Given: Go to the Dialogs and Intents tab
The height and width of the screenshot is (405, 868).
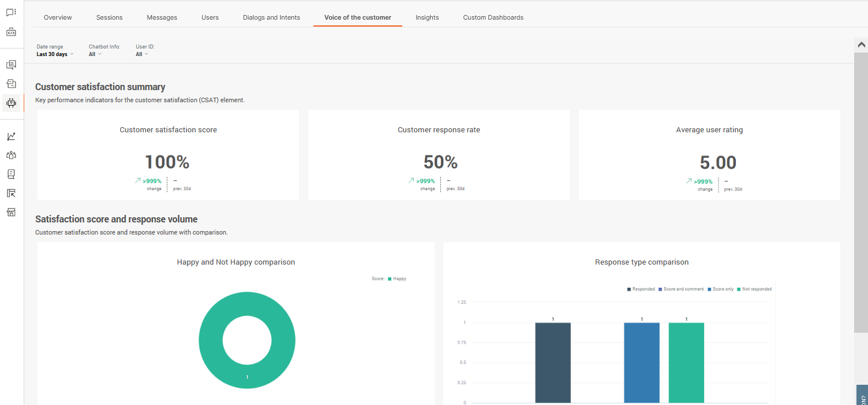Looking at the screenshot, I should (271, 17).
